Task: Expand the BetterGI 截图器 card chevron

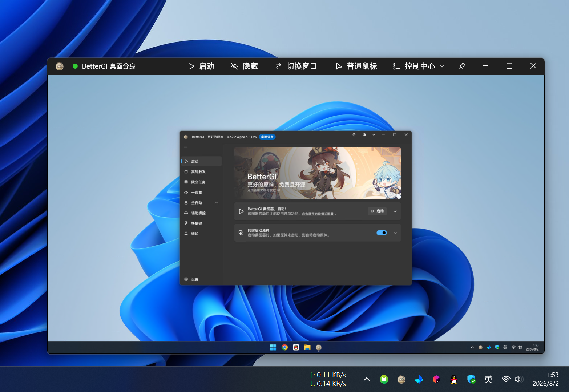Action: pos(395,211)
